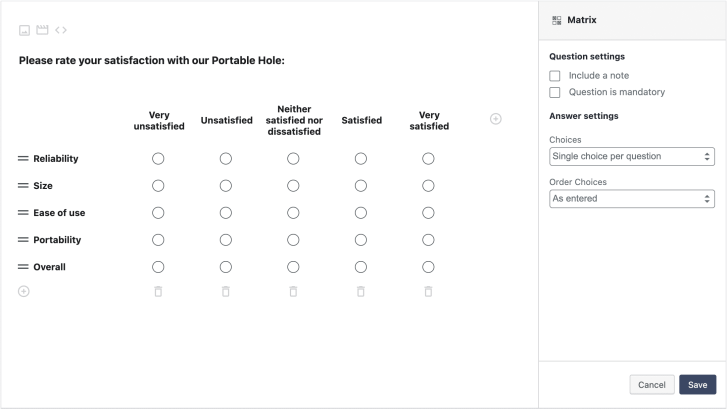
Task: Delete the Satisfied column via trash icon
Action: [x=361, y=291]
